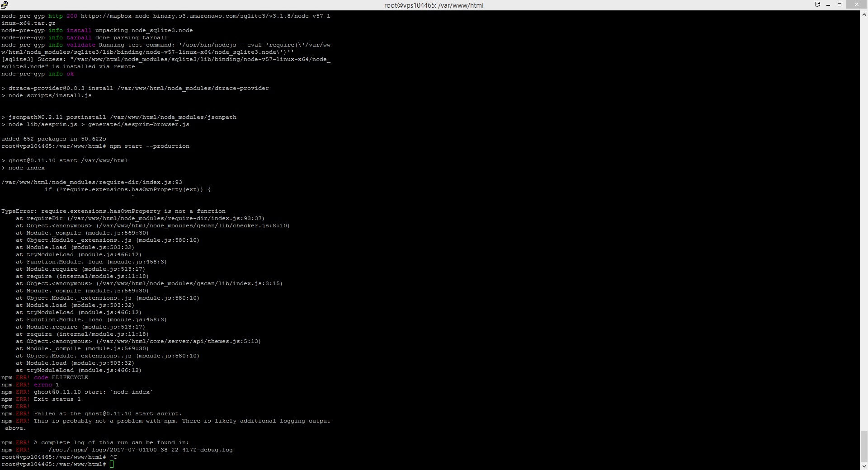Click the green cursor at the prompt
This screenshot has width=868, height=470.
pos(112,464)
